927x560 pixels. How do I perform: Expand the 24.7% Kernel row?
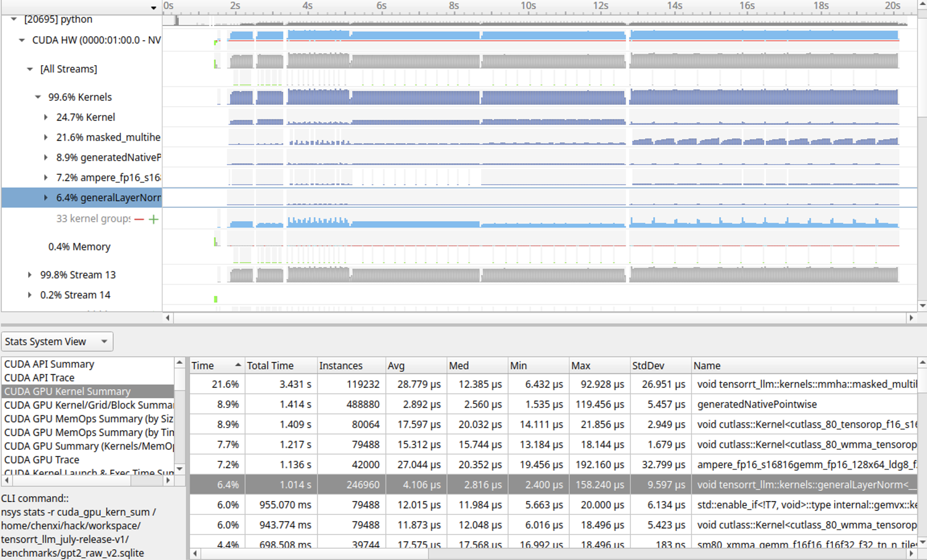(46, 117)
